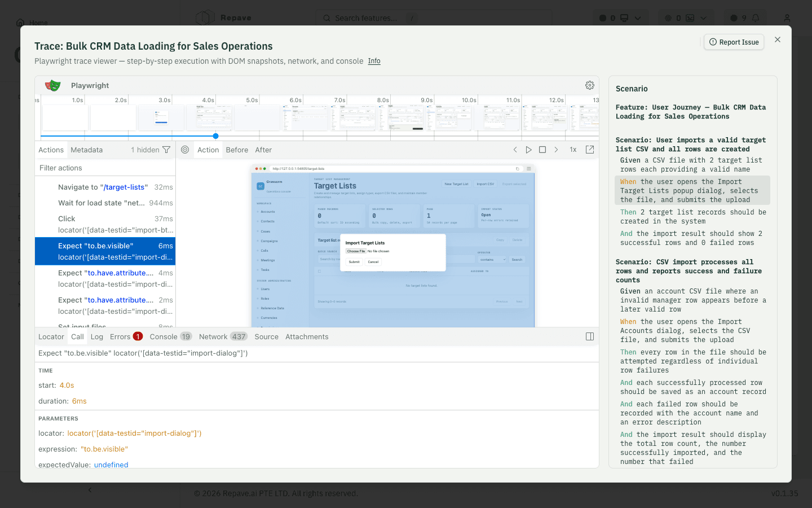This screenshot has height=508, width=812.
Task: Open the Source tab
Action: pyautogui.click(x=267, y=337)
